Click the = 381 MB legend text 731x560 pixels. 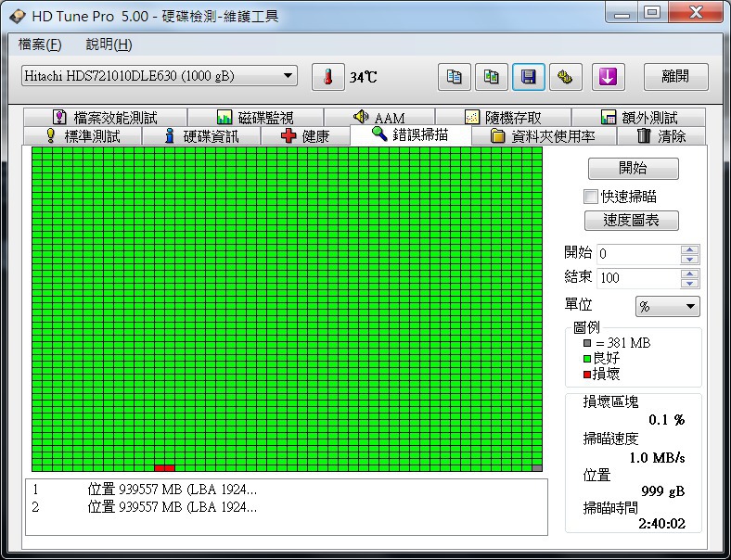(623, 343)
